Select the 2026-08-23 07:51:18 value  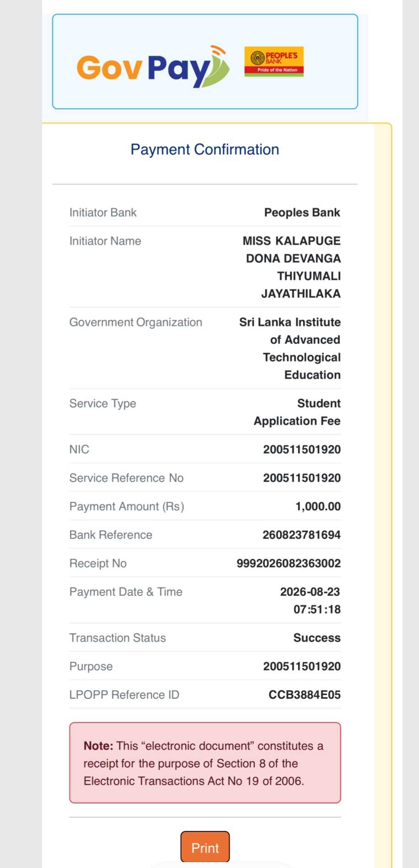311,600
